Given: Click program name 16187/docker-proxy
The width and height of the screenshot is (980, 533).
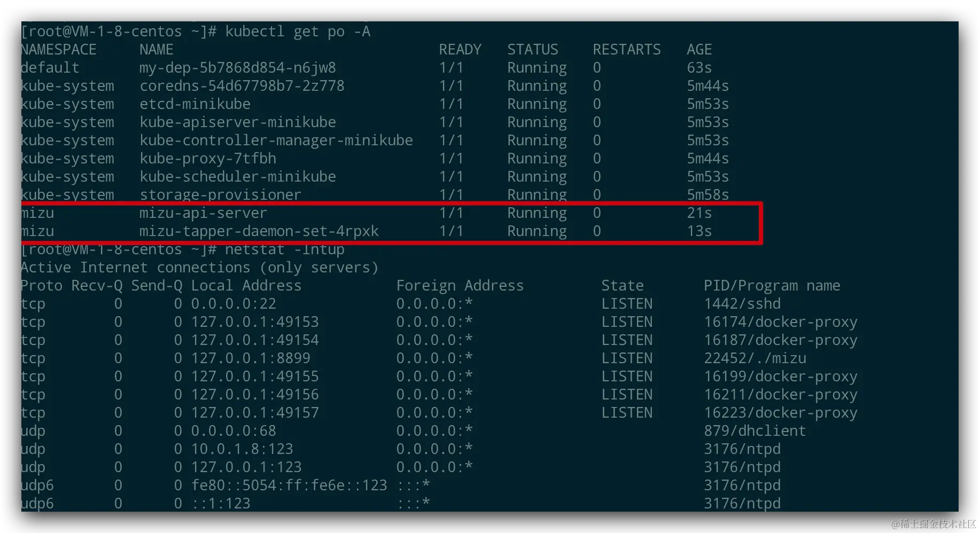Looking at the screenshot, I should [781, 340].
